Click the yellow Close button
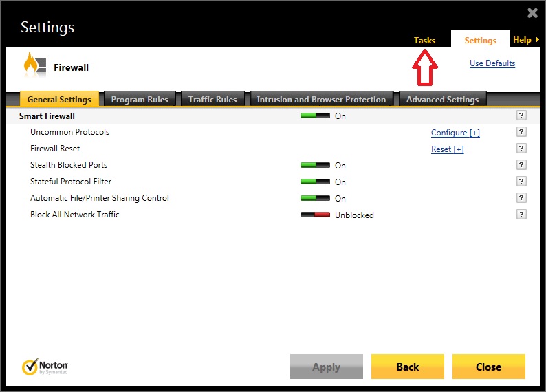 pyautogui.click(x=488, y=367)
